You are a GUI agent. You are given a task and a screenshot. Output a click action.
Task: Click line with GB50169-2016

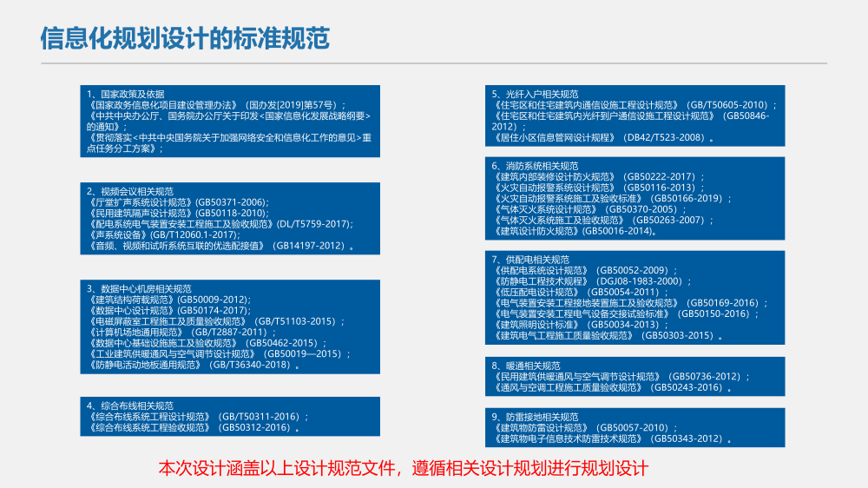pos(630,303)
